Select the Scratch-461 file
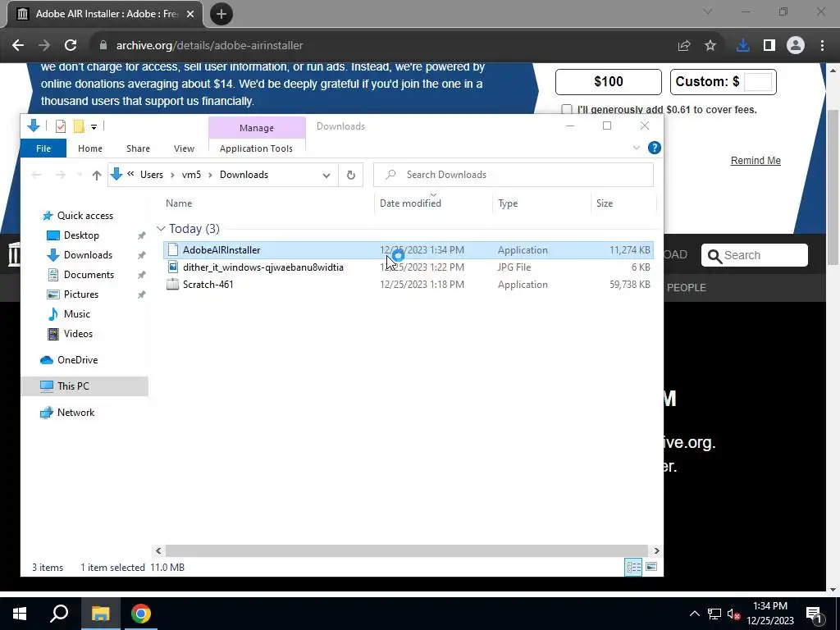This screenshot has height=630, width=840. pos(409,285)
